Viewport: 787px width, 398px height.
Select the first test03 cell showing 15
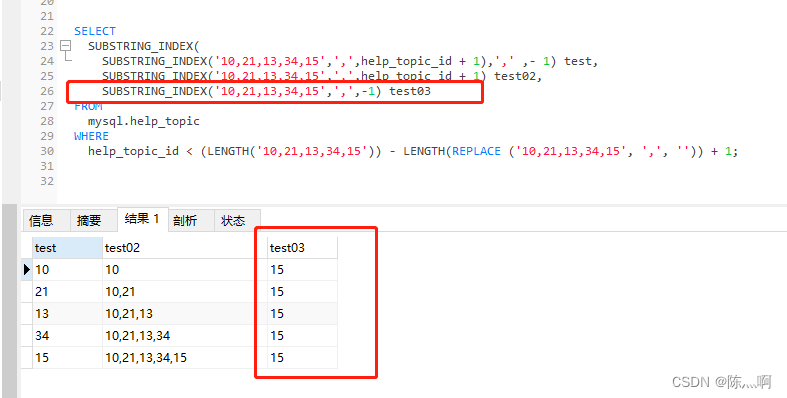point(302,270)
